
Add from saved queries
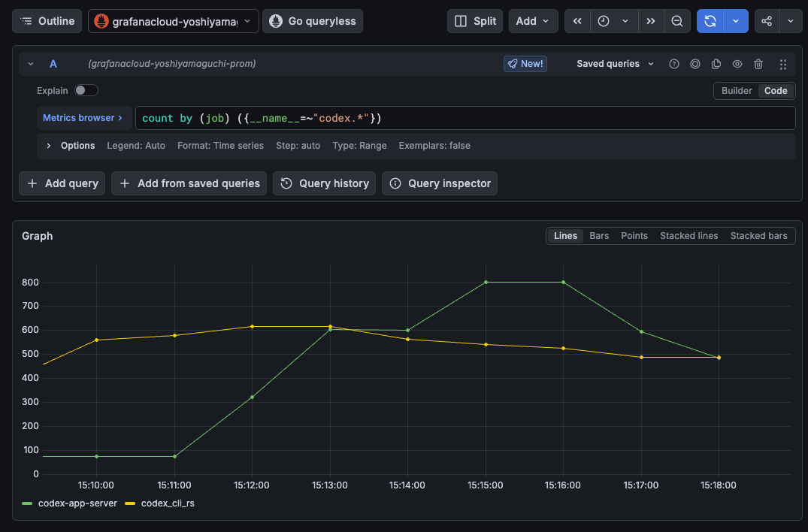[x=189, y=183]
